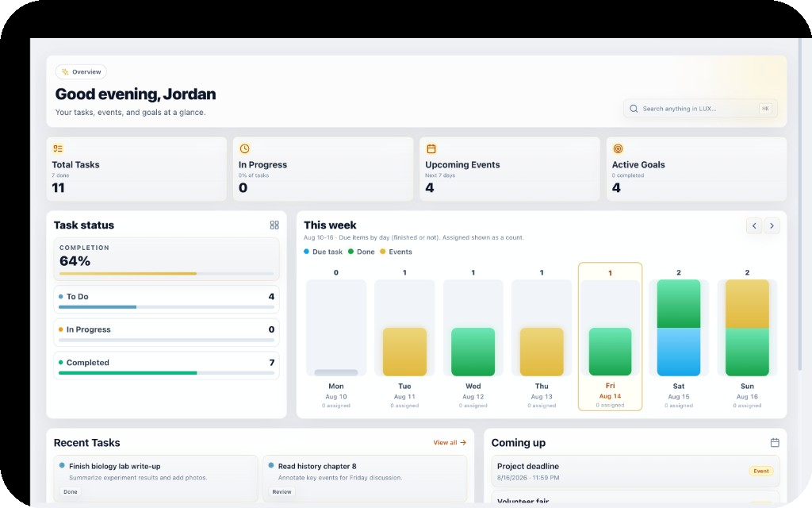The width and height of the screenshot is (812, 508).
Task: Click the Total Tasks checklist icon
Action: (57, 148)
